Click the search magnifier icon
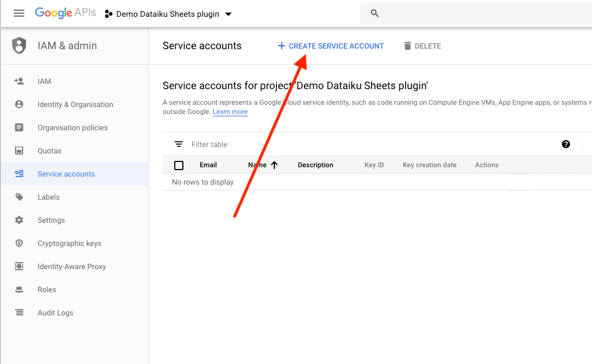592x364 pixels. coord(374,13)
